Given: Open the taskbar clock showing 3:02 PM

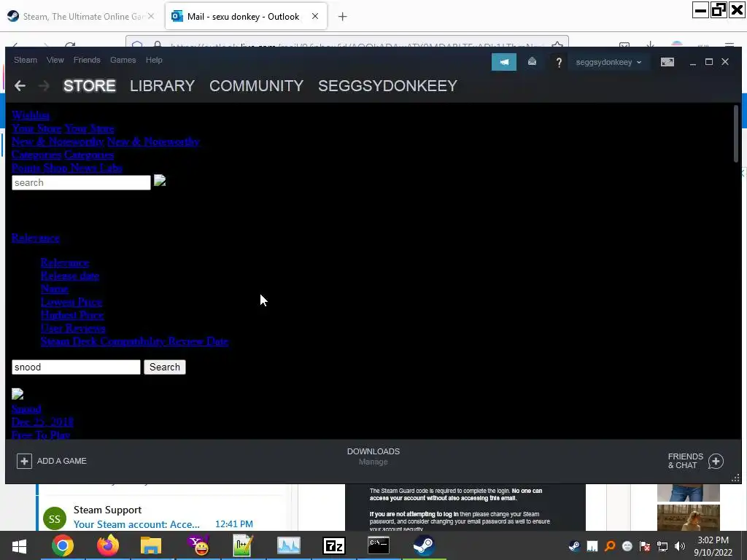Looking at the screenshot, I should tap(713, 546).
